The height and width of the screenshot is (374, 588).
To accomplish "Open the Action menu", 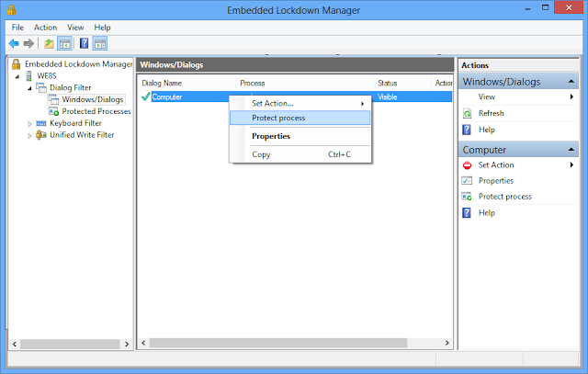I will [45, 28].
